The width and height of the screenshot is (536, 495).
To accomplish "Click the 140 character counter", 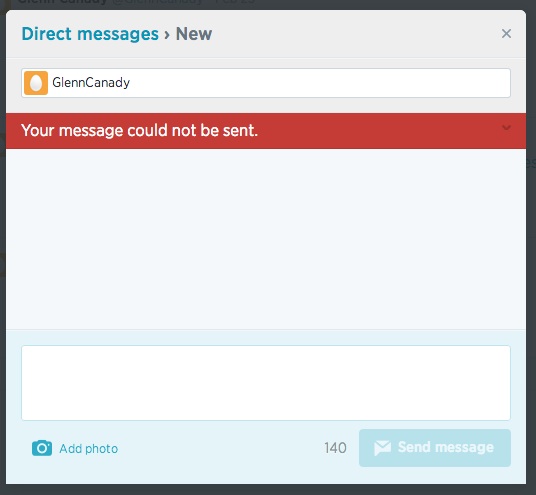I will tap(335, 448).
